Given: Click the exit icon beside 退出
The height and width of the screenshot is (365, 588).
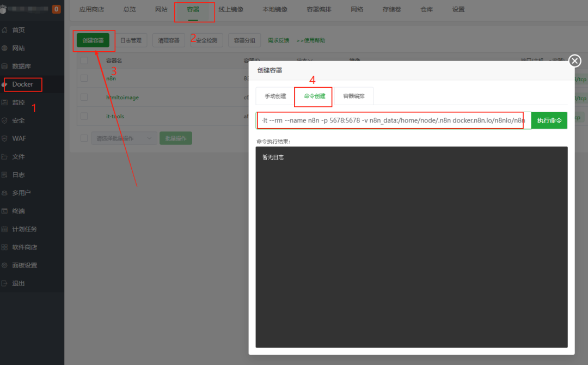Looking at the screenshot, I should pyautogui.click(x=4, y=283).
